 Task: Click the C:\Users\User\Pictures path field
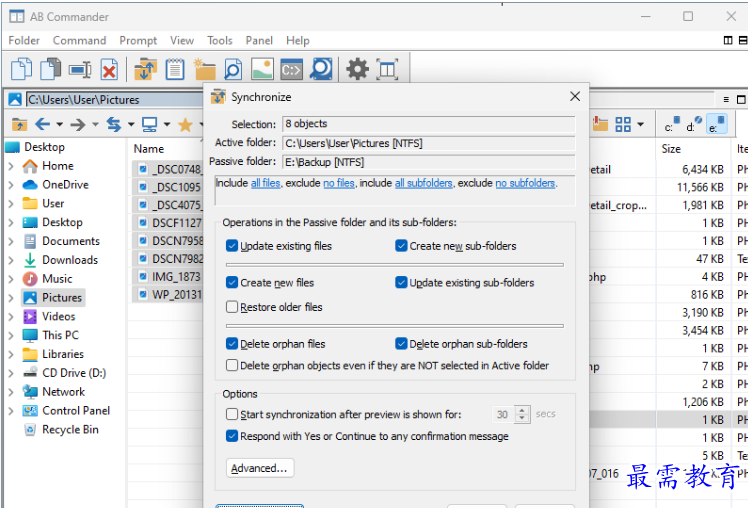tap(114, 100)
